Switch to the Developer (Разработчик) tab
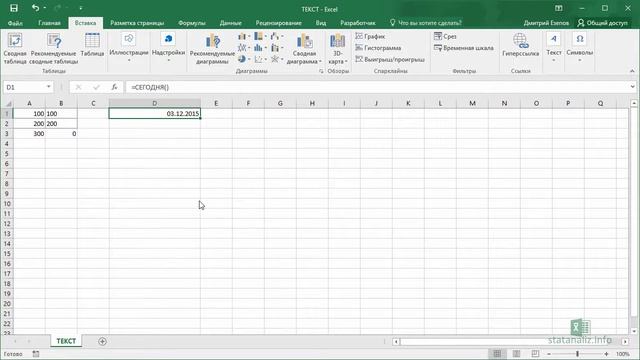This screenshot has height=360, width=640. [358, 23]
